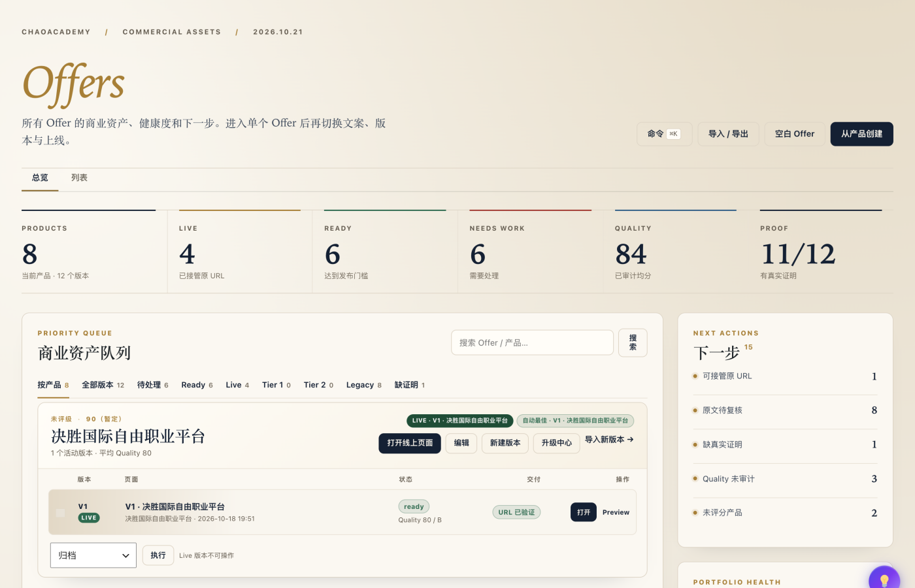
Task: Filter queue by 全部版本
Action: pos(103,385)
